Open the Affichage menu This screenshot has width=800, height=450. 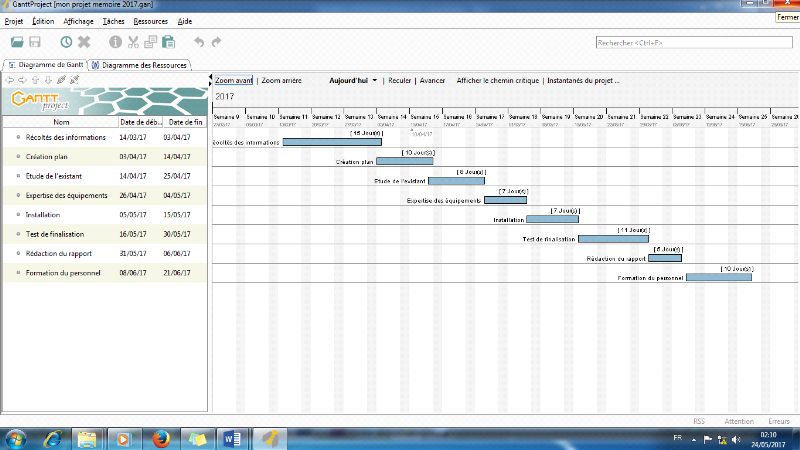78,21
